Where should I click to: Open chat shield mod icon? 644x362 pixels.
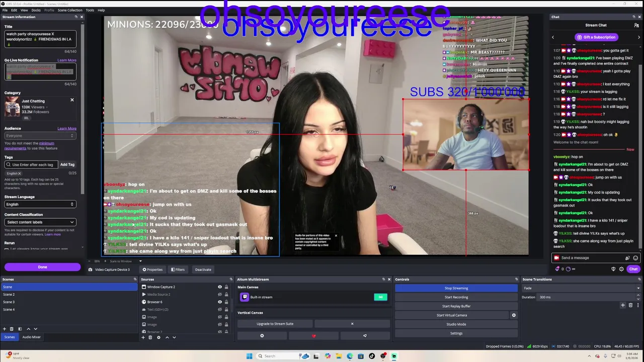pyautogui.click(x=613, y=269)
